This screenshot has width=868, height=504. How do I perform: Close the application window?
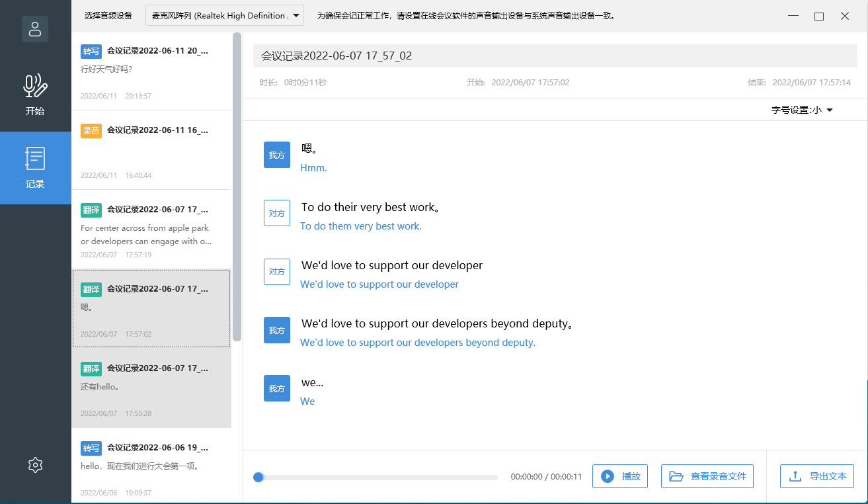point(845,16)
